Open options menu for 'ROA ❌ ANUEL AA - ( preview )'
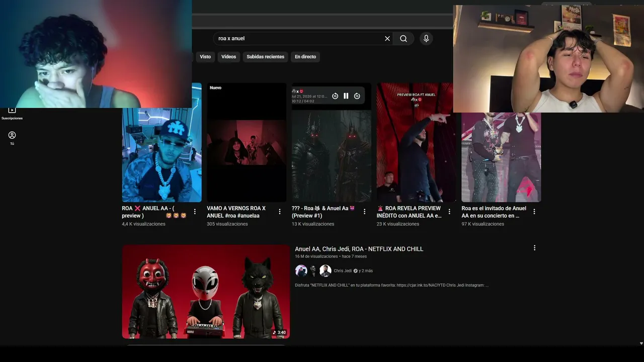The width and height of the screenshot is (644, 362). (195, 212)
